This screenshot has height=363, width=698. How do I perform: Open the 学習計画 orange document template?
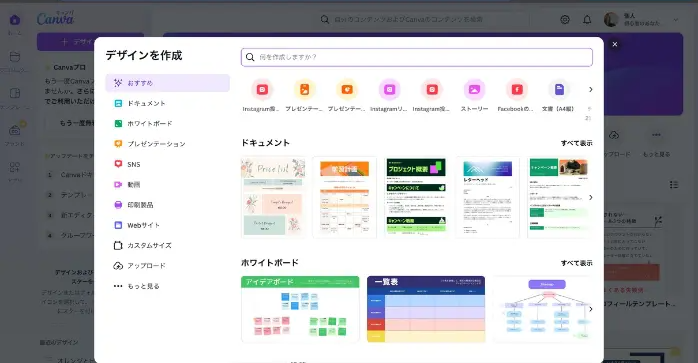(345, 197)
